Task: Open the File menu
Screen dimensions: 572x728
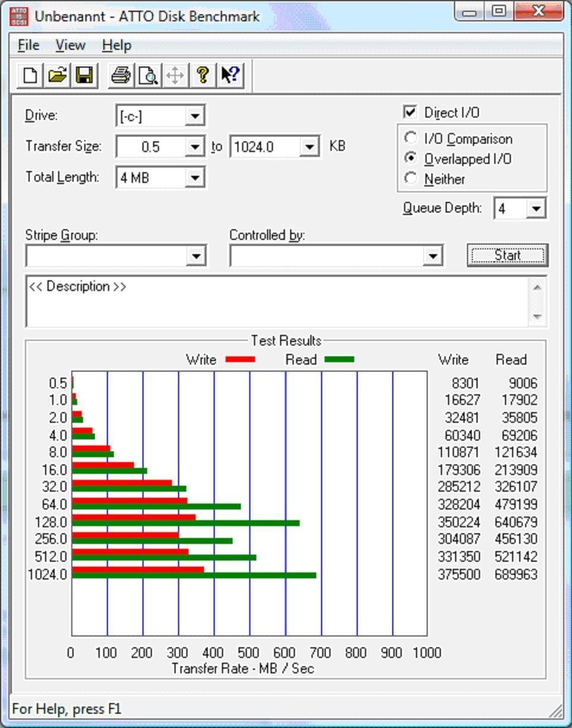Action: (x=28, y=45)
